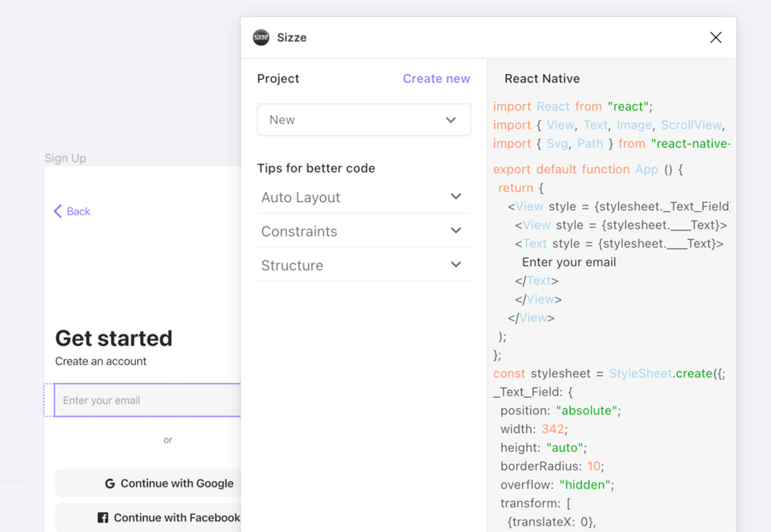Click the overflow: "hidden" code line

[x=557, y=485]
